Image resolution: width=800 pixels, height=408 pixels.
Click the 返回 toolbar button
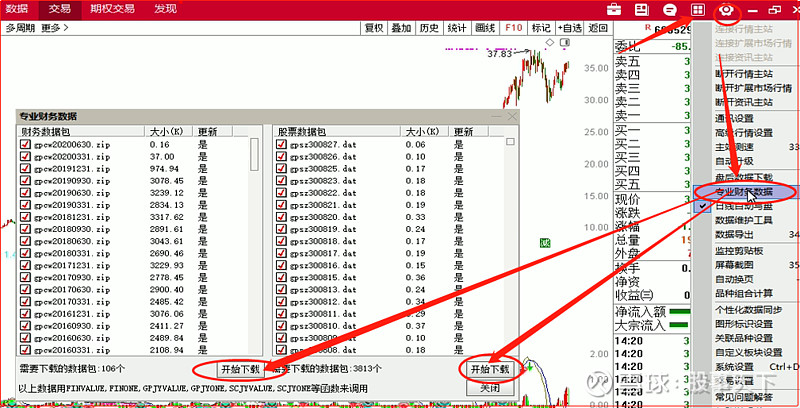click(x=597, y=28)
